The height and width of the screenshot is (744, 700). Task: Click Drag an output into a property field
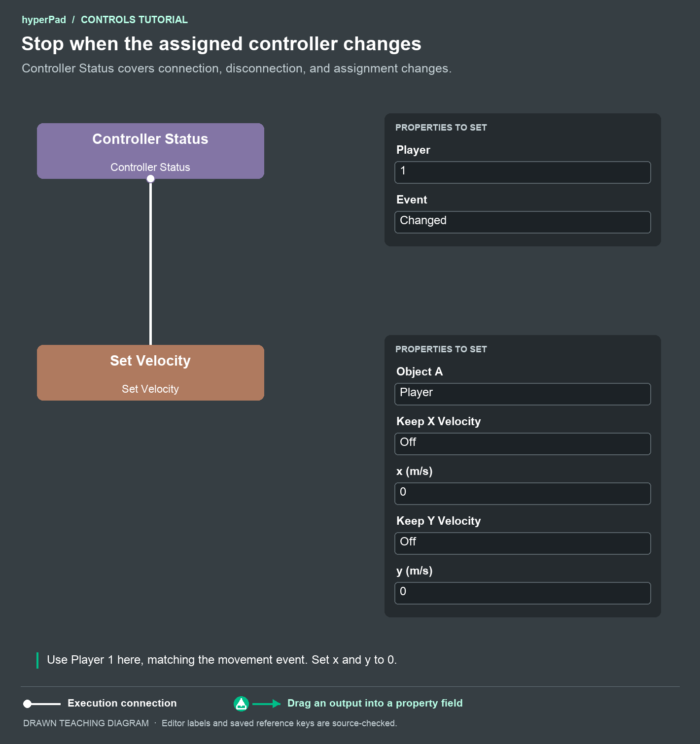pyautogui.click(x=375, y=703)
